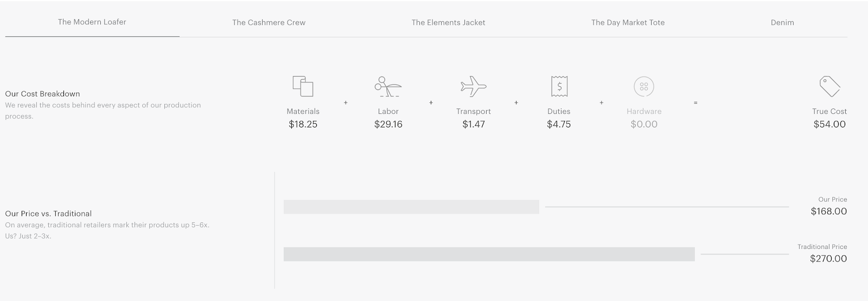Click the Labor $29.16 amount
This screenshot has width=868, height=301.
point(388,124)
